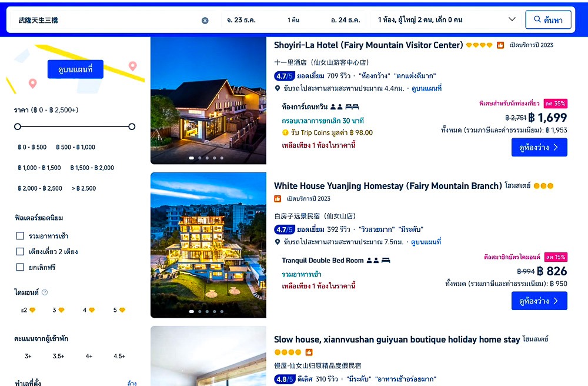The height and width of the screenshot is (386, 588).
Task: Click the ดูบนแผนที่ map button
Action: [x=75, y=69]
